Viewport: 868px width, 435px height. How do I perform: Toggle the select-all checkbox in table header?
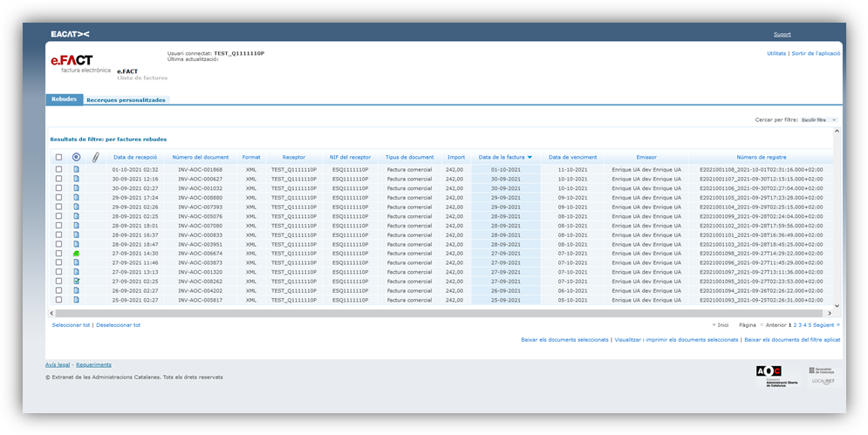(58, 157)
